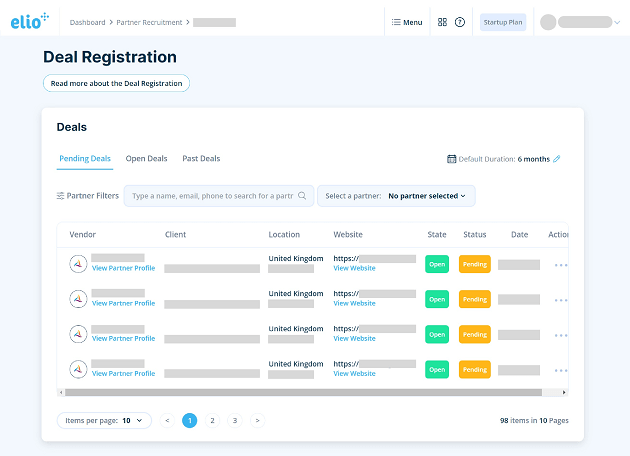Image resolution: width=630 pixels, height=456 pixels.
Task: Click scrollbar right arrow of table
Action: point(564,392)
